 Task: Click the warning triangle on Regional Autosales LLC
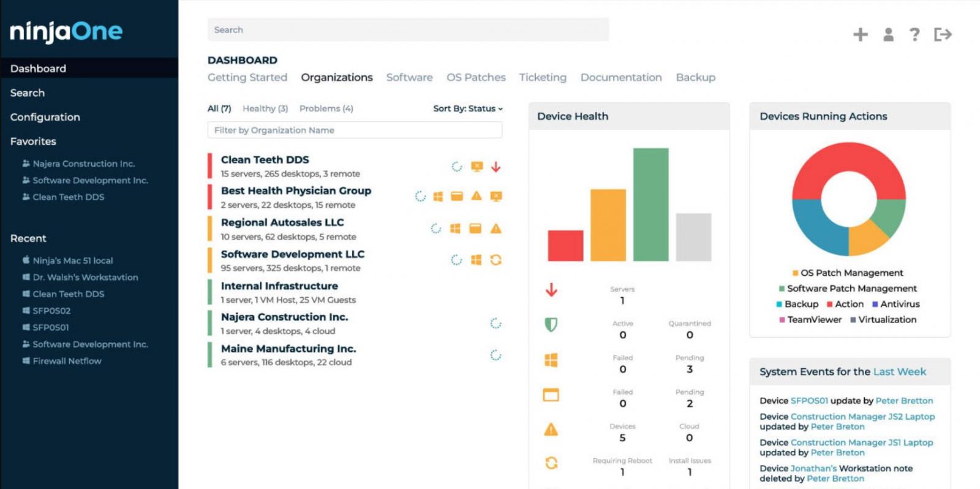point(496,229)
